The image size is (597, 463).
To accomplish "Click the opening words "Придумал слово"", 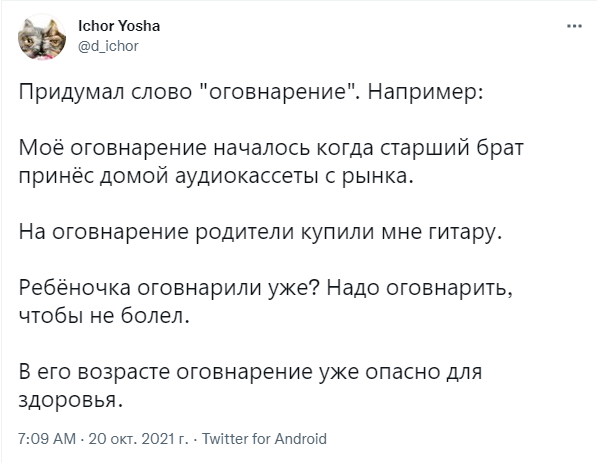I will (105, 92).
